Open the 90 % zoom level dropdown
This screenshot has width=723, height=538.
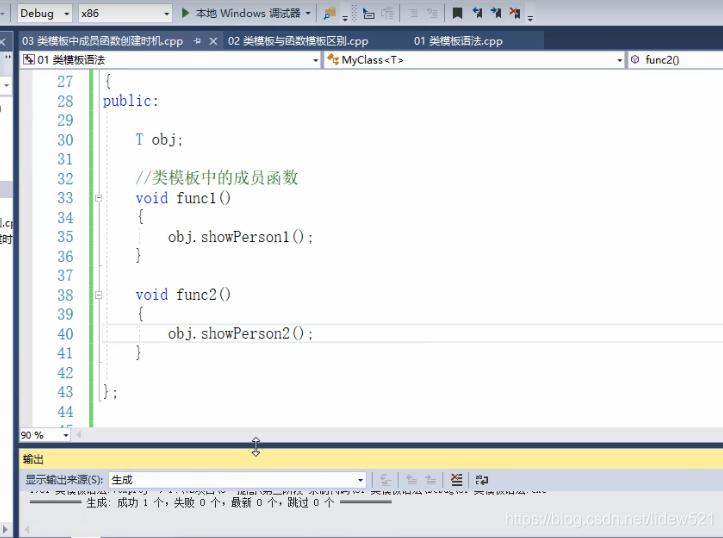45,435
